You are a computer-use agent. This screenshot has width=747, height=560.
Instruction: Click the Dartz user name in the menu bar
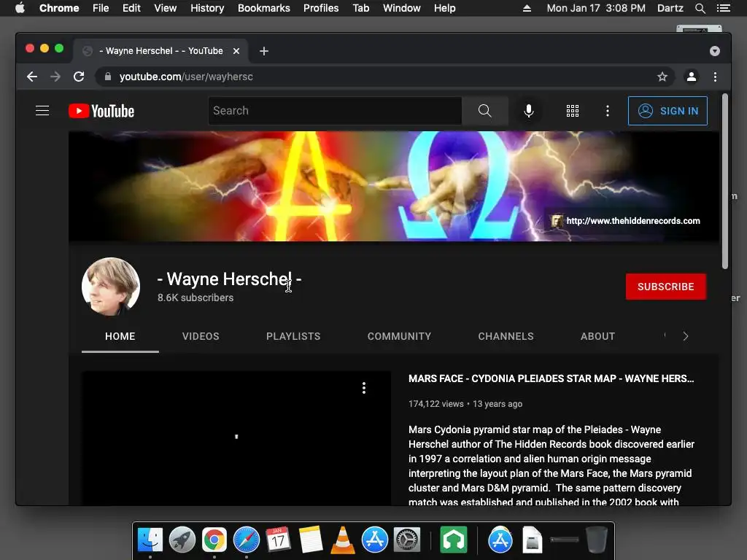(x=670, y=8)
